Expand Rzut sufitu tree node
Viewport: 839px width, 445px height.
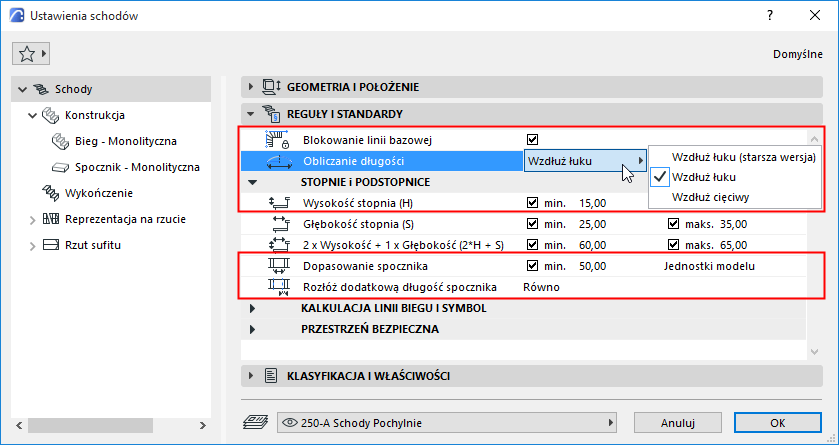[x=32, y=246]
